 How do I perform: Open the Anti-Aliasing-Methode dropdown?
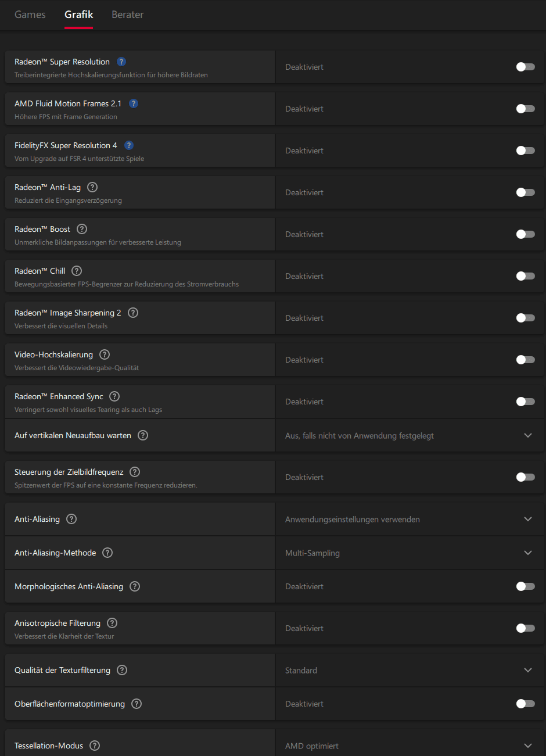(527, 553)
